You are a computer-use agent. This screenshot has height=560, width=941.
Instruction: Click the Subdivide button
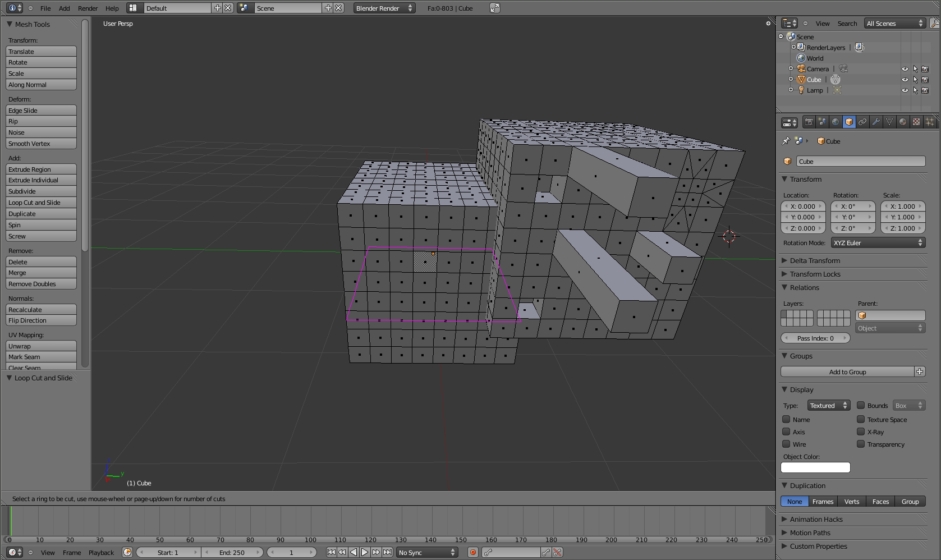pos(41,191)
